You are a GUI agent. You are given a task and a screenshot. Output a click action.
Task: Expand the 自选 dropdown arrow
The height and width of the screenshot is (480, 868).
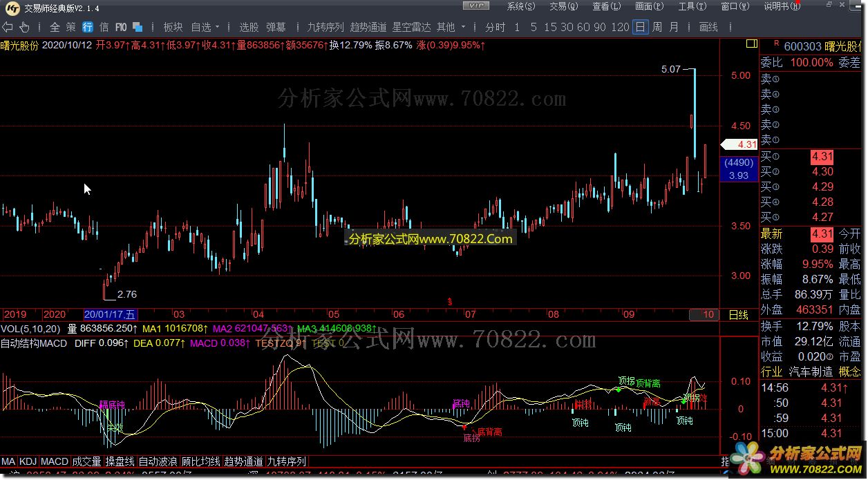218,27
